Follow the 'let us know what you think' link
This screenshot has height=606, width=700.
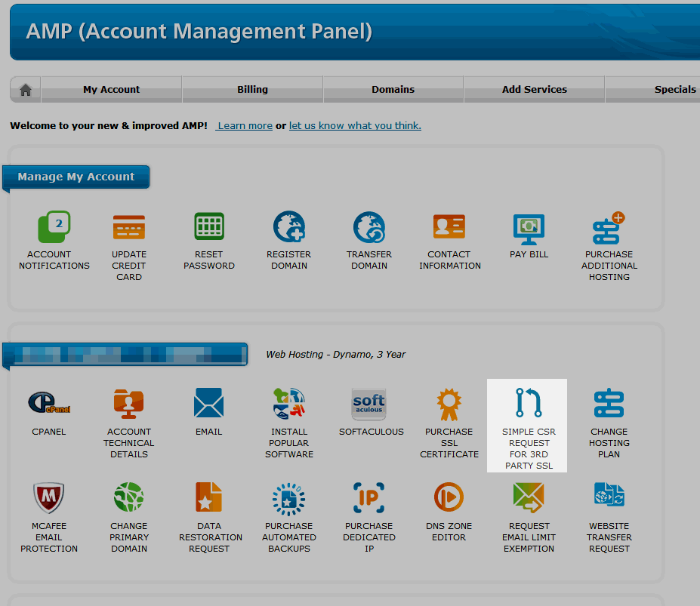click(355, 126)
